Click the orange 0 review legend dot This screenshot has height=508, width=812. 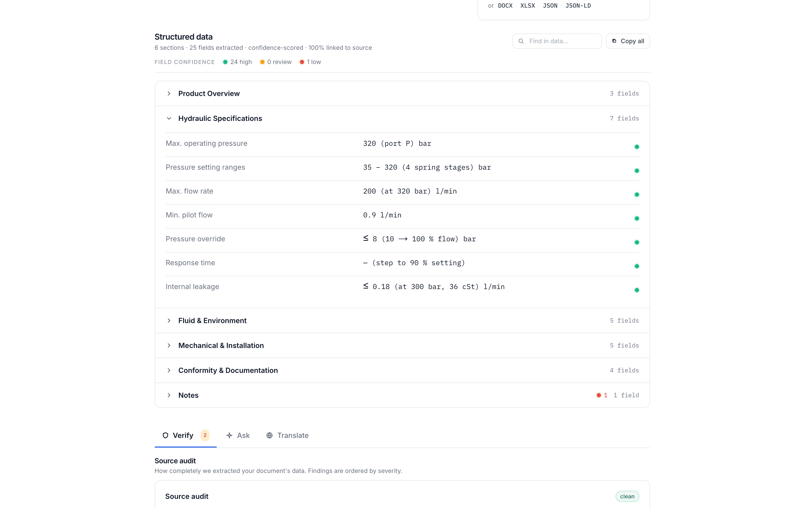coord(262,62)
